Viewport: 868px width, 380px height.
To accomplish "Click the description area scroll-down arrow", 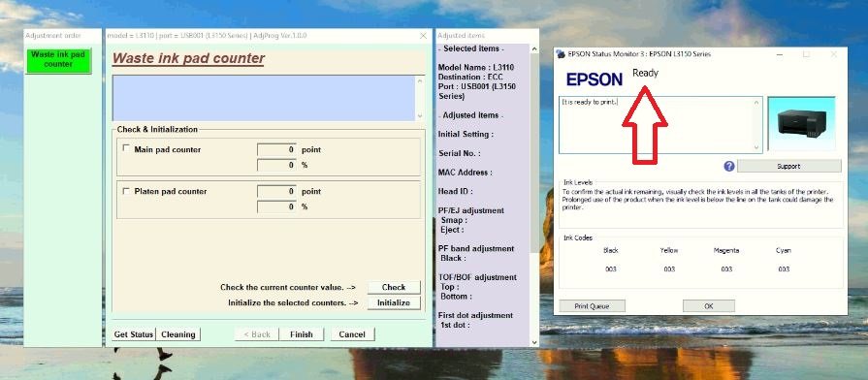I will point(419,115).
